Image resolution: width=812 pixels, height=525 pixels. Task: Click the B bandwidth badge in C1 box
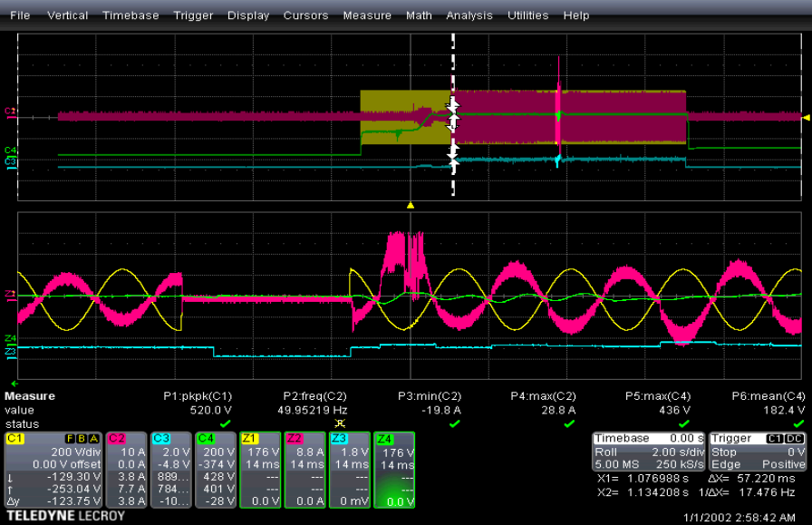tap(82, 439)
